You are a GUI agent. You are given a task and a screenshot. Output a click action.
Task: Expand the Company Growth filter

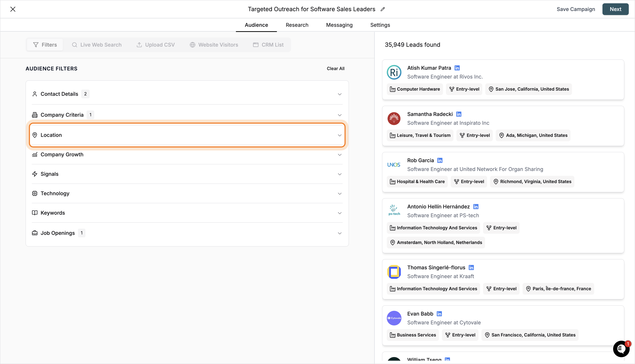(x=340, y=154)
